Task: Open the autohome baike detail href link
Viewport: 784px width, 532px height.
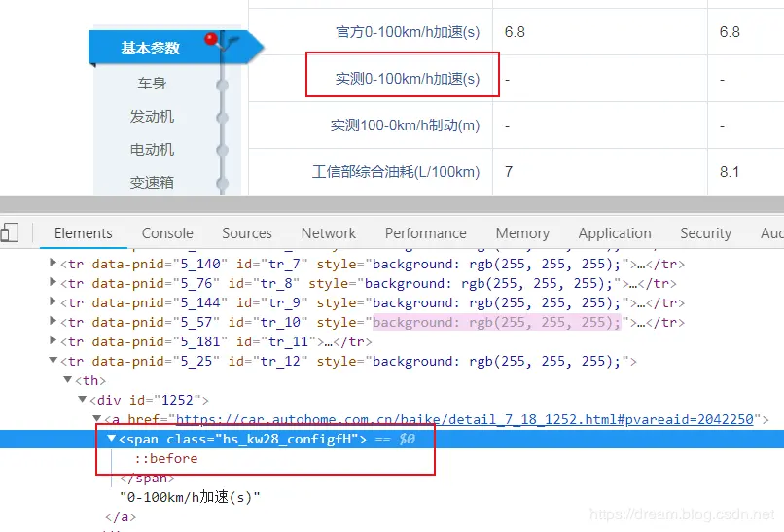Action: pos(465,419)
